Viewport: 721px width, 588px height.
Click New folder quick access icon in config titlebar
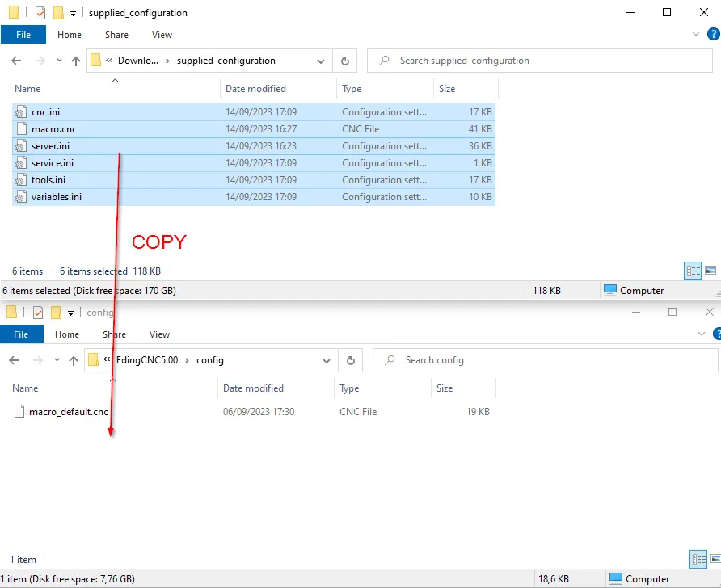coord(56,313)
